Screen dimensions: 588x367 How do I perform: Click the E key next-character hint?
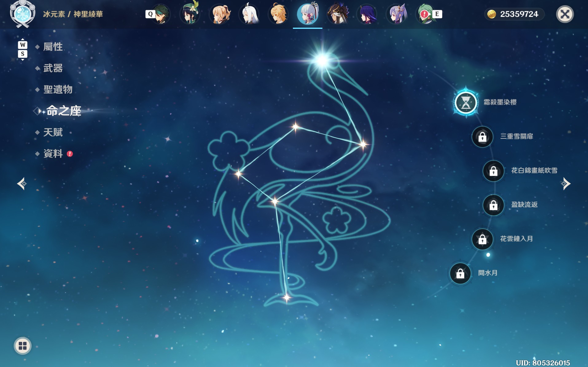click(x=437, y=14)
